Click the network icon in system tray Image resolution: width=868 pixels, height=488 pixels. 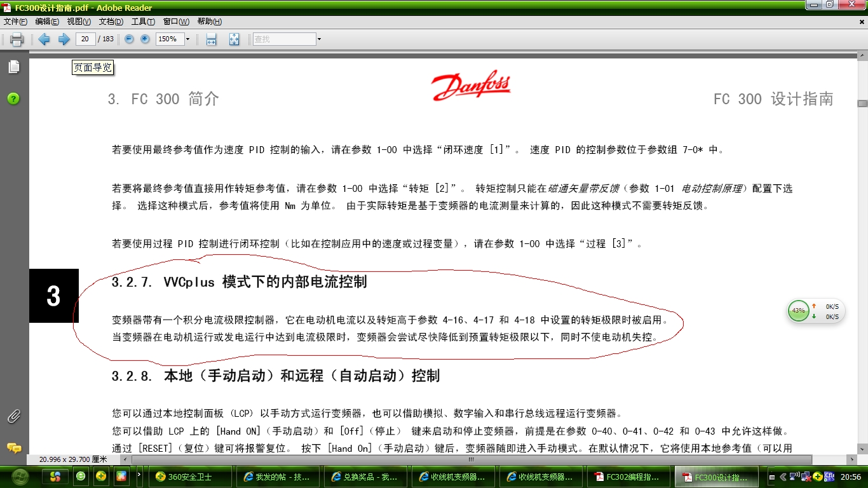pyautogui.click(x=807, y=476)
